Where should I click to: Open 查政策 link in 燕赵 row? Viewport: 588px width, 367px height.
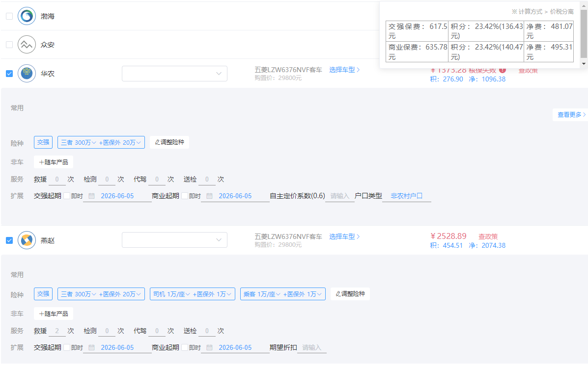pyautogui.click(x=488, y=236)
